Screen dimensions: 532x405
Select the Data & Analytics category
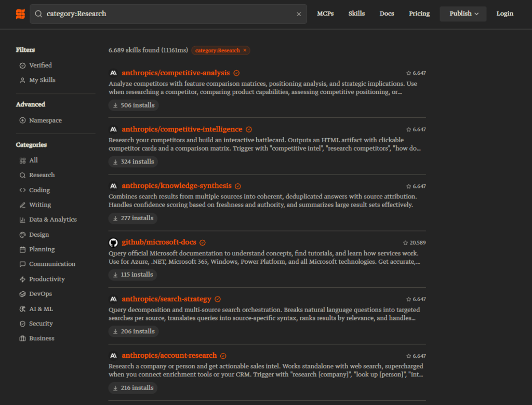48,220
